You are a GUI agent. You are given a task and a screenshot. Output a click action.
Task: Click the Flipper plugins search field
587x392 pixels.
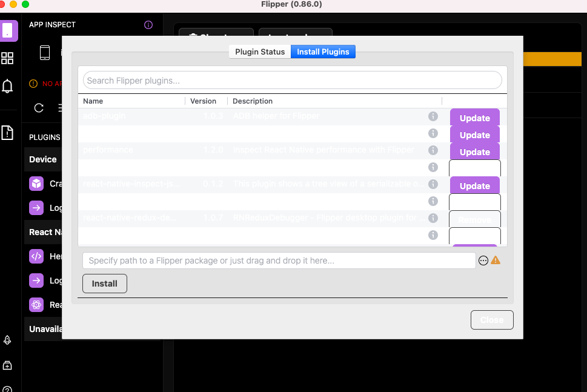(292, 79)
